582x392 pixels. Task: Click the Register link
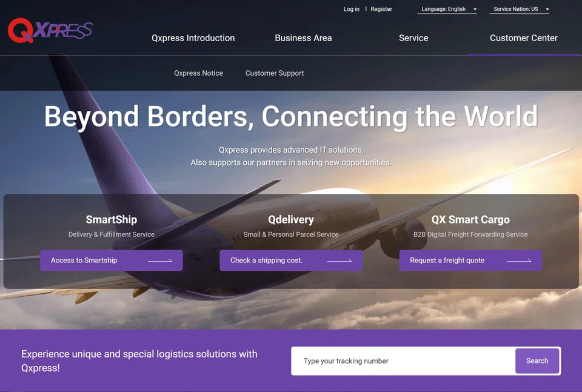(x=381, y=9)
